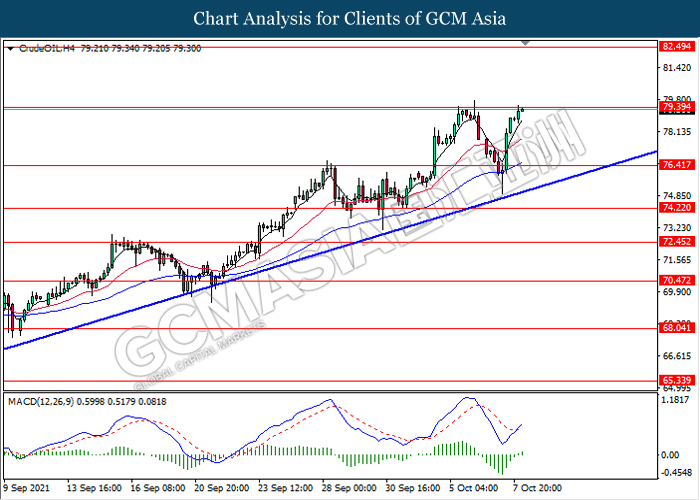Click the CrudeOIL,H4 symbol title text
The image size is (700, 500).
point(47,48)
